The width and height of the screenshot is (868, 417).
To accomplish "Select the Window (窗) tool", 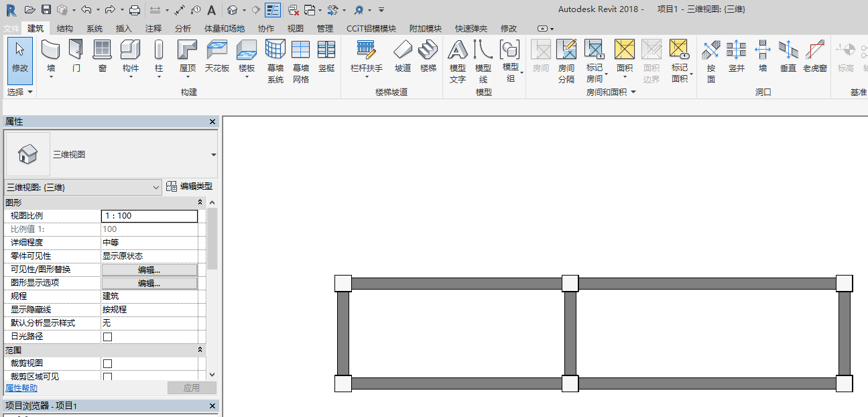I will pyautogui.click(x=102, y=56).
